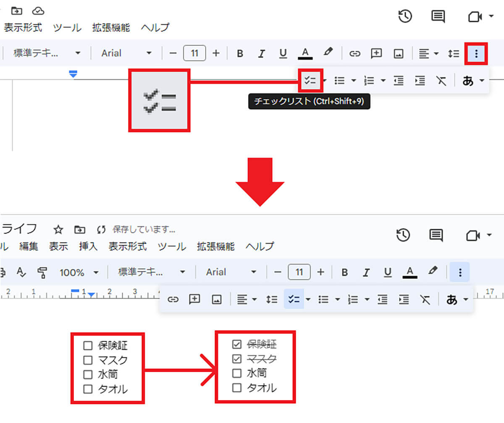Decrease indent in upper screenshot overflow toolbar
This screenshot has height=423, width=504.
[398, 81]
